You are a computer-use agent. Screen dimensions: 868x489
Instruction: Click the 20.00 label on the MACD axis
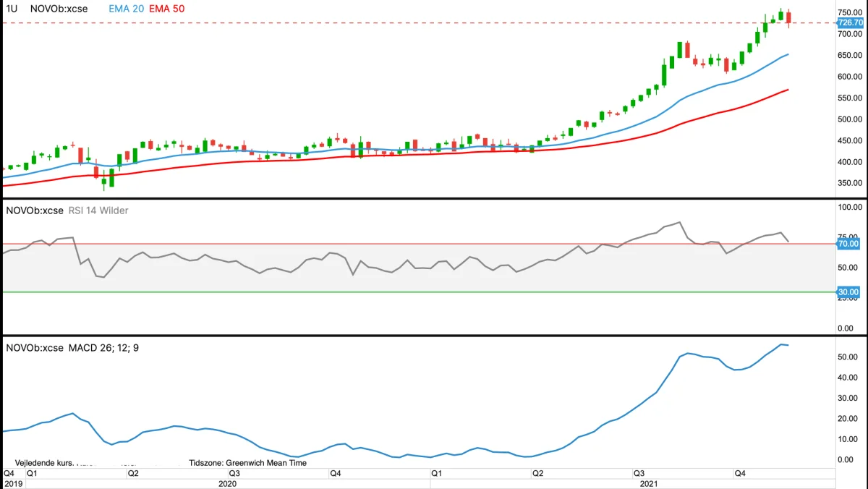847,419
